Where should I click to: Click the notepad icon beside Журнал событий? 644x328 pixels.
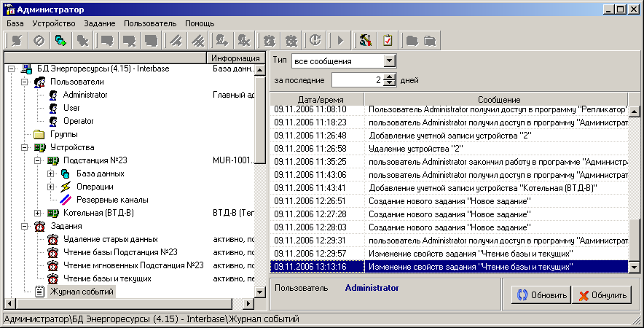[x=39, y=292]
